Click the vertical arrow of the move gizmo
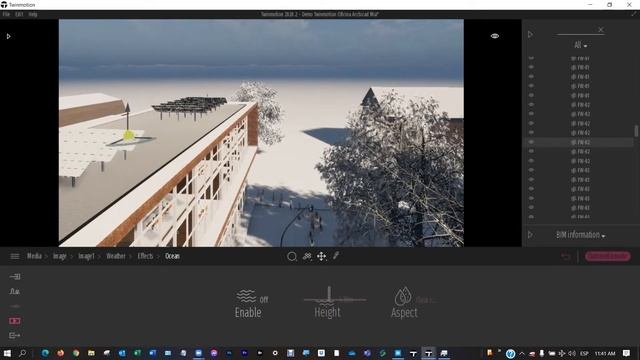 pyautogui.click(x=127, y=117)
